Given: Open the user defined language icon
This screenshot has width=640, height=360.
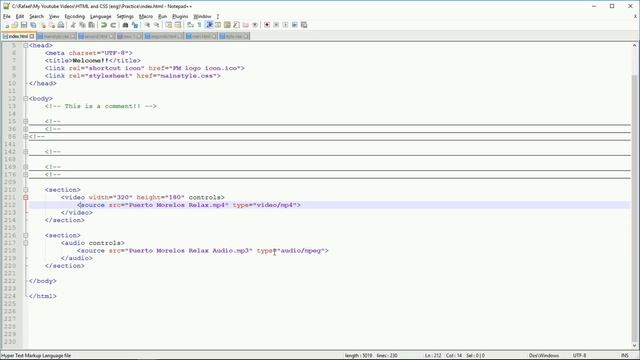Looking at the screenshot, I should pyautogui.click(x=218, y=25).
